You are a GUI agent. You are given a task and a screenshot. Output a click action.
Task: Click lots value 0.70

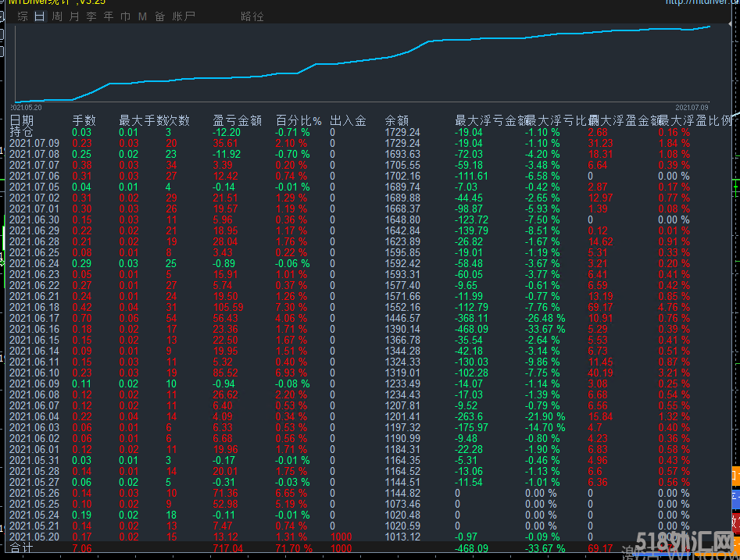[82, 319]
